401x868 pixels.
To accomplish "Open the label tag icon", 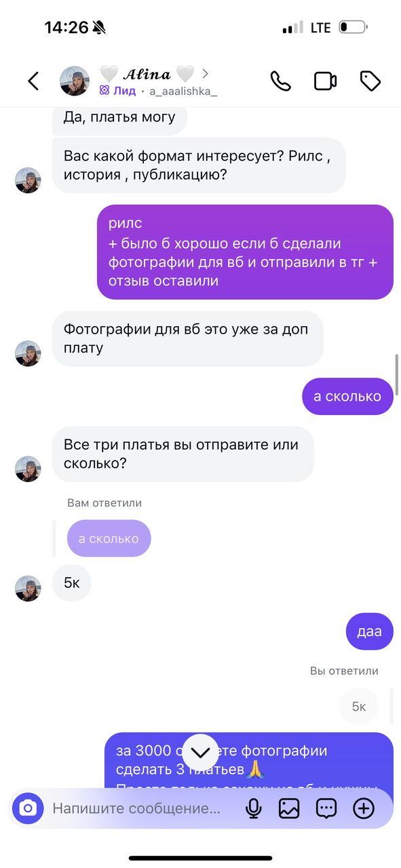I will (x=370, y=81).
